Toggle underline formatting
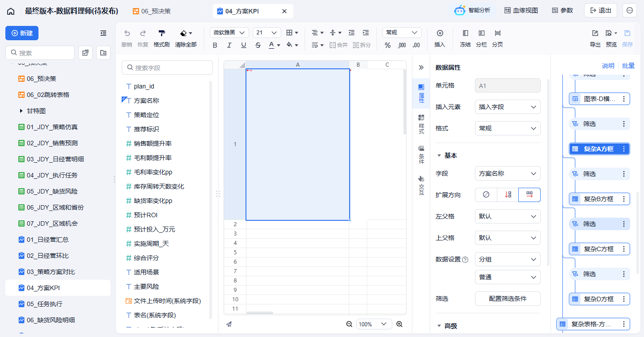The width and height of the screenshot is (644, 337). point(244,45)
